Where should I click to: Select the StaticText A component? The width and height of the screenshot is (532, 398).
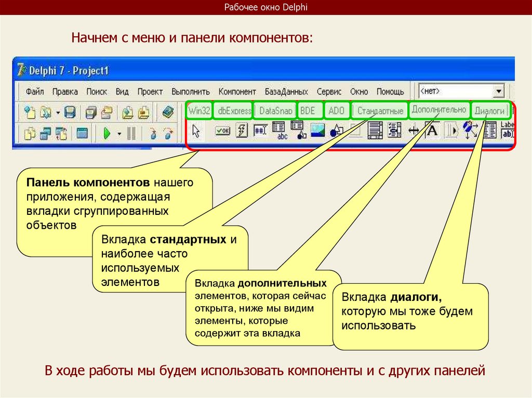432,130
